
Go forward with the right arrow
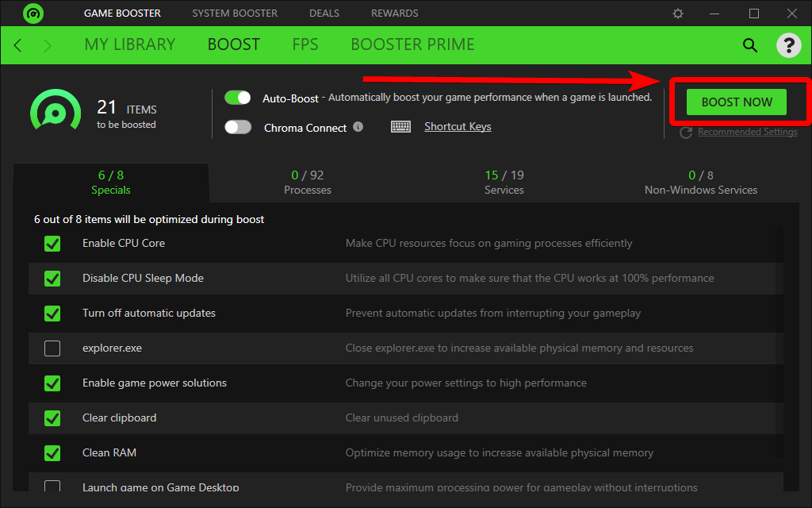tap(48, 45)
